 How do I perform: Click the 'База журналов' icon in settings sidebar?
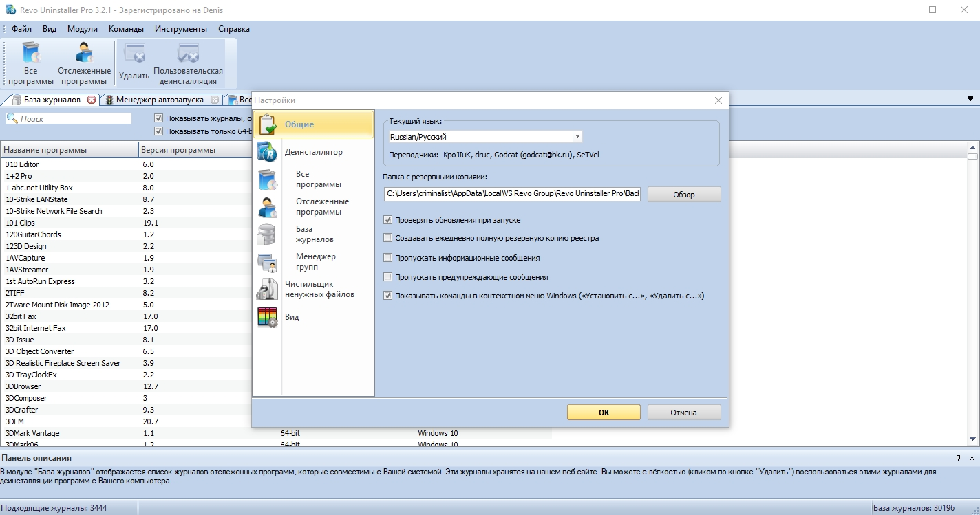tap(266, 234)
